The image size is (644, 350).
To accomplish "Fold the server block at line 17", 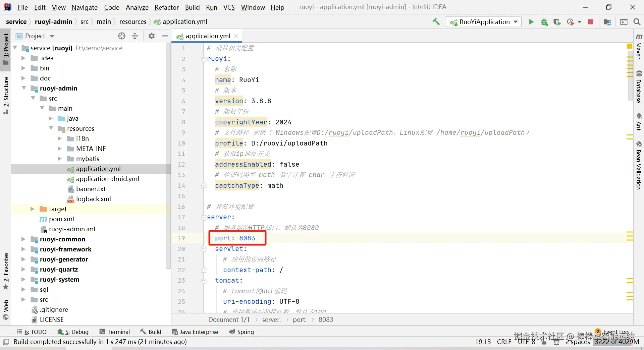I will 204,217.
